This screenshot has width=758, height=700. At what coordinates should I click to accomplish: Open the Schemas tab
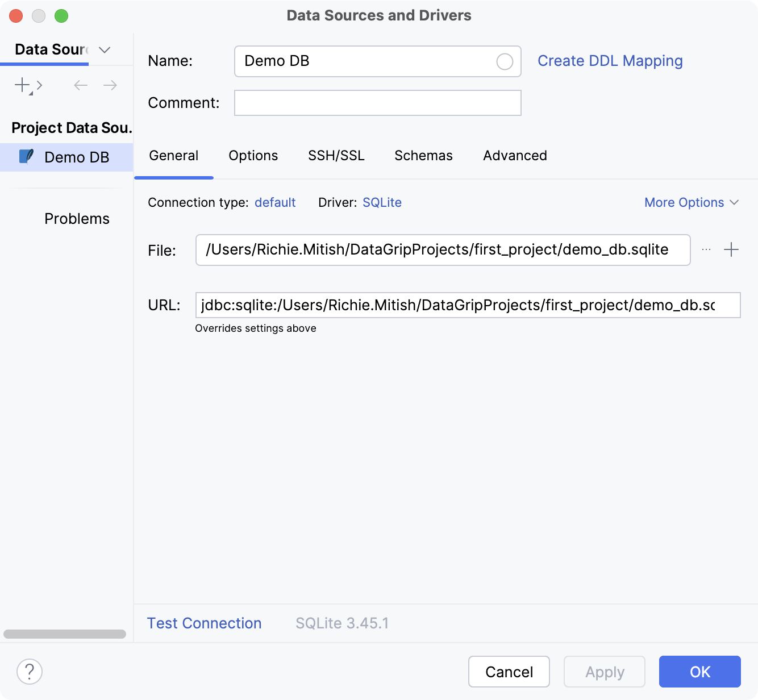click(423, 155)
